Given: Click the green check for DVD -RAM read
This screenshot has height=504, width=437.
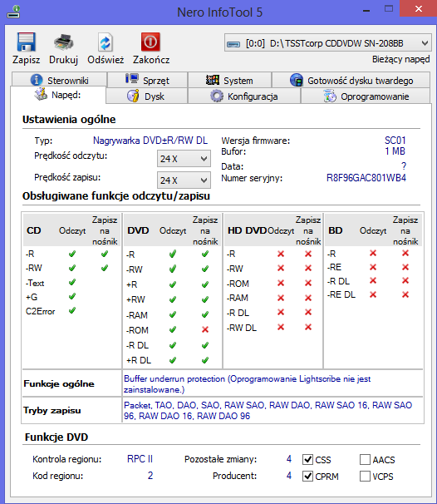Looking at the screenshot, I should (173, 314).
